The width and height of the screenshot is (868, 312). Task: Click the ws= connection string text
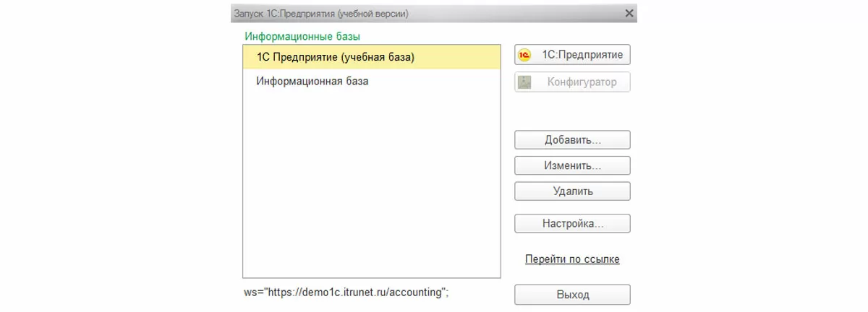[346, 292]
